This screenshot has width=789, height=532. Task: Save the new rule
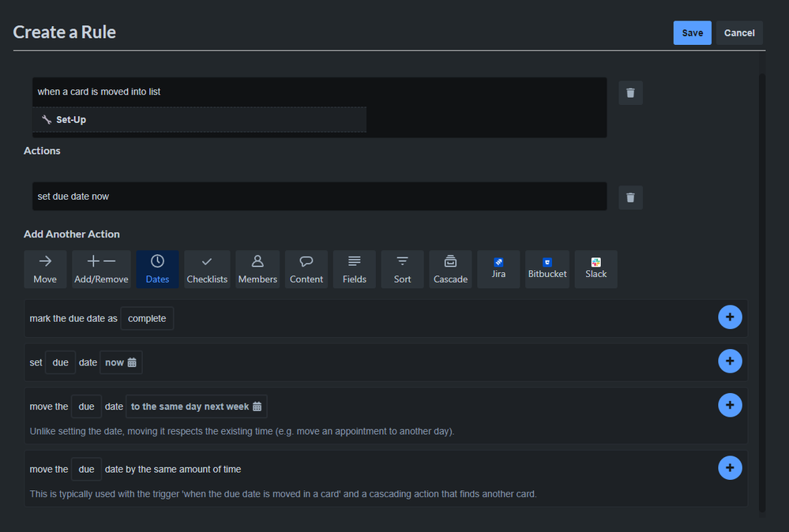click(692, 32)
